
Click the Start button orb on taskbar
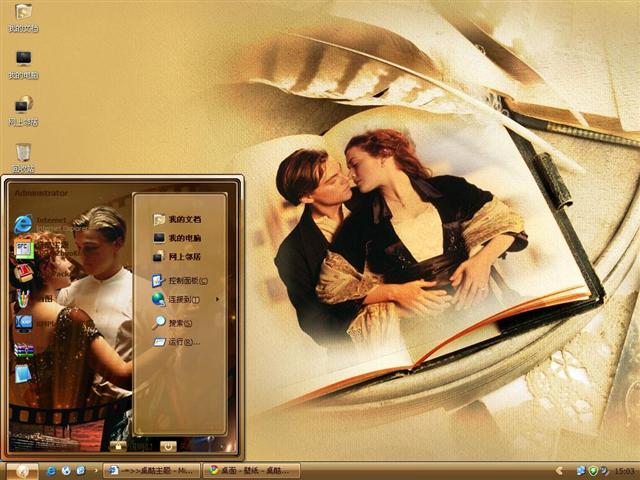pyautogui.click(x=22, y=471)
